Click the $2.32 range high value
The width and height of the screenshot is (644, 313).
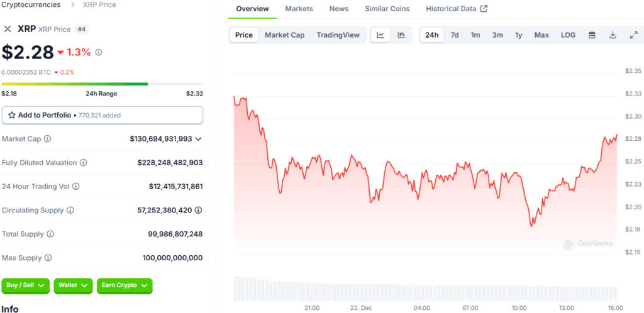(x=194, y=94)
